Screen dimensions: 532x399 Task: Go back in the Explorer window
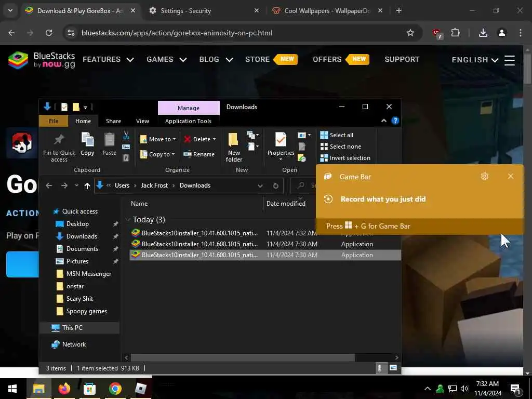pyautogui.click(x=49, y=185)
